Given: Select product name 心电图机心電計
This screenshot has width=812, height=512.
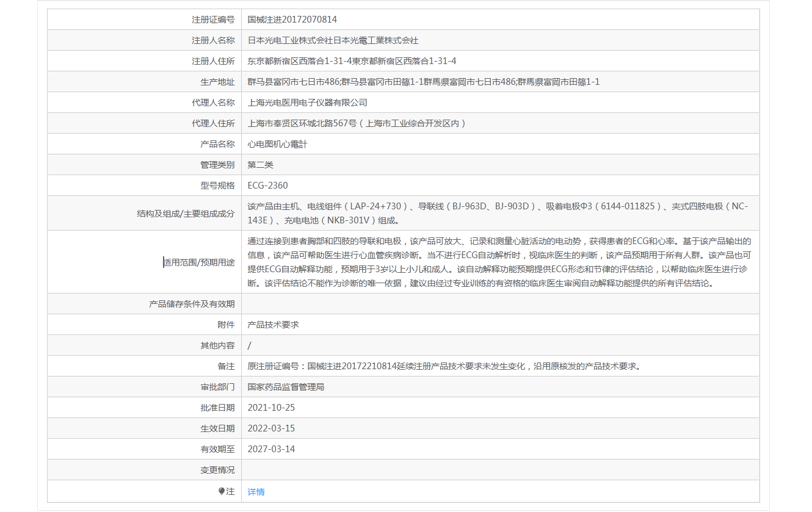Looking at the screenshot, I should click(277, 144).
